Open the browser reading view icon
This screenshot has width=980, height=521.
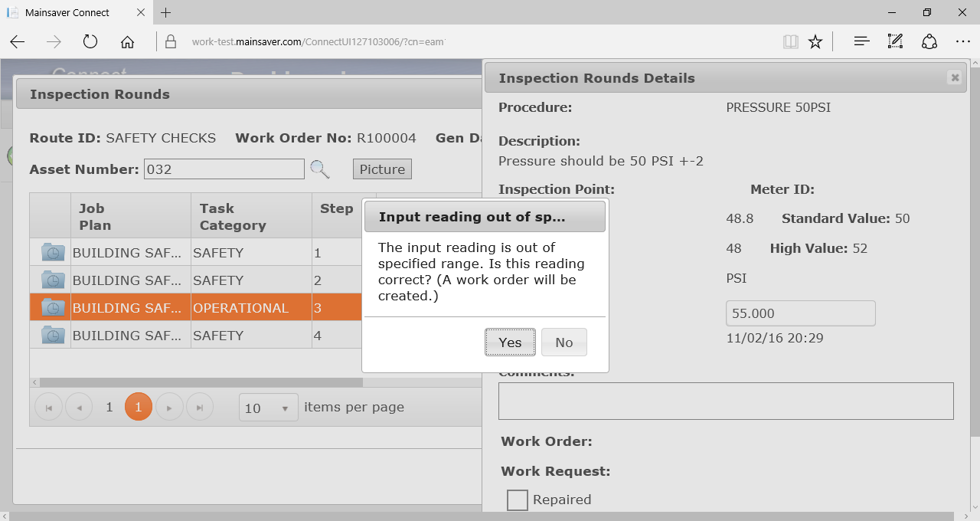coord(790,41)
